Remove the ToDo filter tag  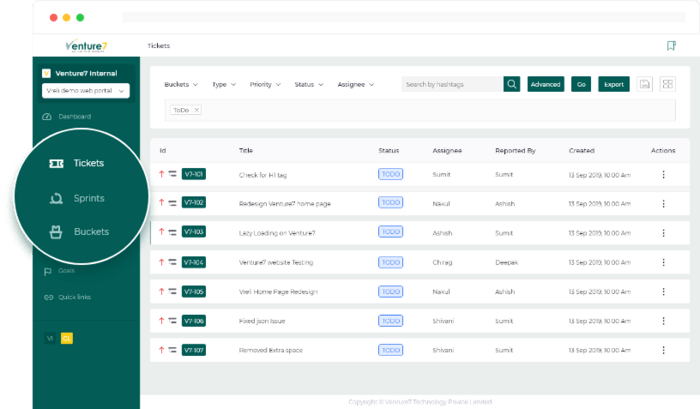(x=196, y=110)
